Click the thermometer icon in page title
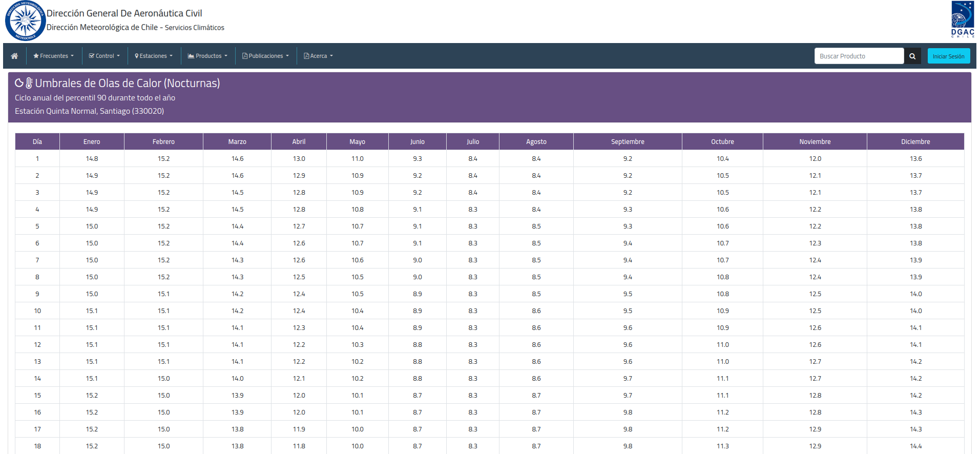The width and height of the screenshot is (980, 454). point(29,83)
